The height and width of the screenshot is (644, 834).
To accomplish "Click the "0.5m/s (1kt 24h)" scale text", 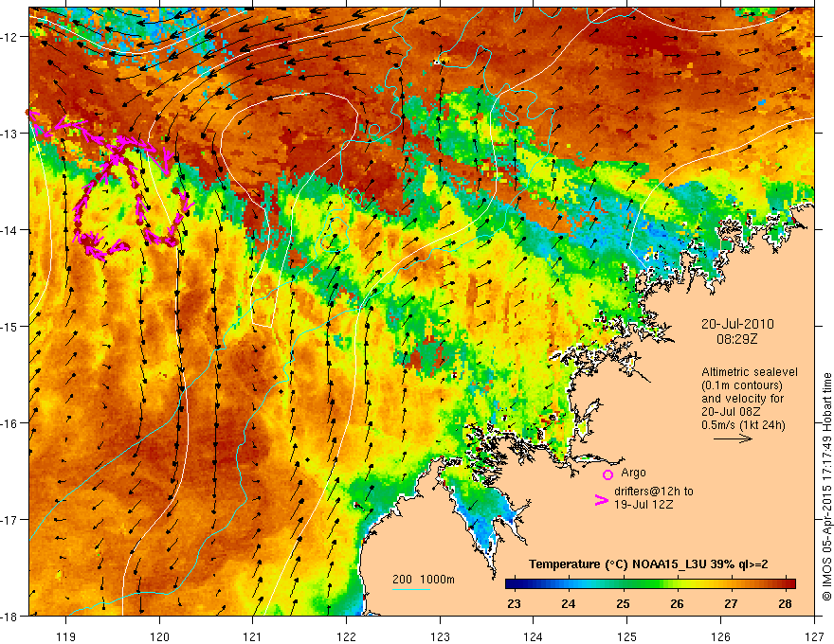I will 743,424.
